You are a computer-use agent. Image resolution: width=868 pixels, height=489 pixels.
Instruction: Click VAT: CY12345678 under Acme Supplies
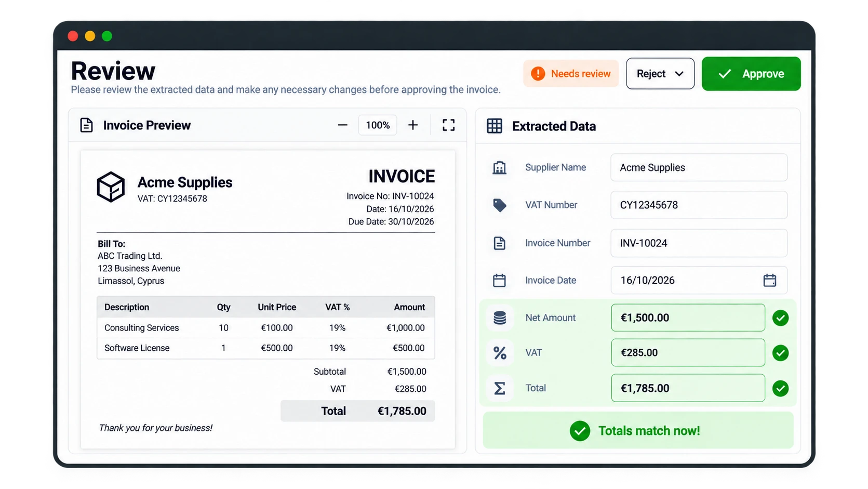pos(172,199)
